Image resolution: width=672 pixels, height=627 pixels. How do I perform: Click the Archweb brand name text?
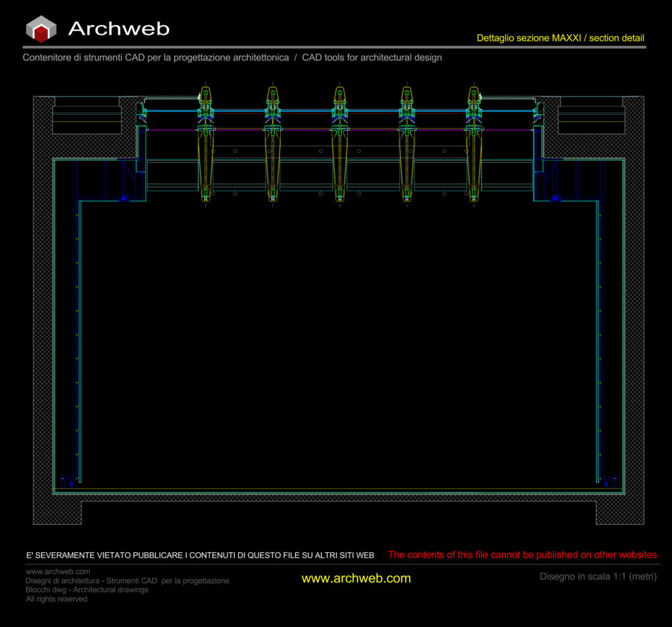click(119, 29)
